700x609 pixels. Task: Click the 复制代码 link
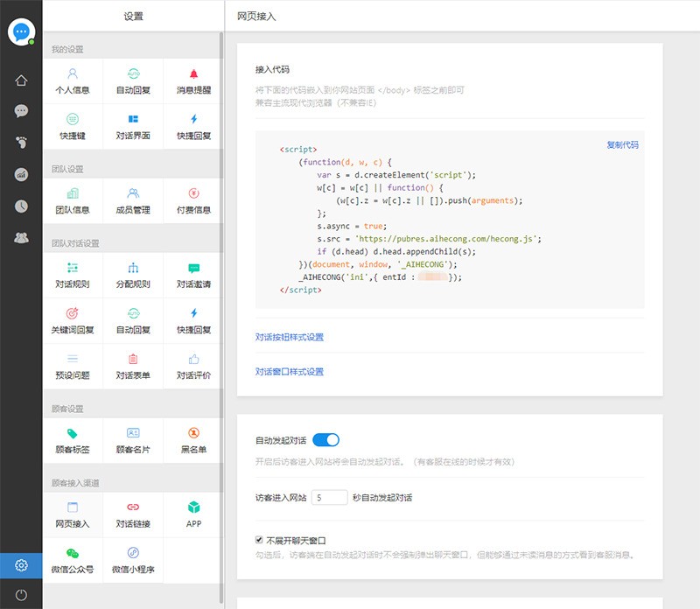tap(622, 144)
